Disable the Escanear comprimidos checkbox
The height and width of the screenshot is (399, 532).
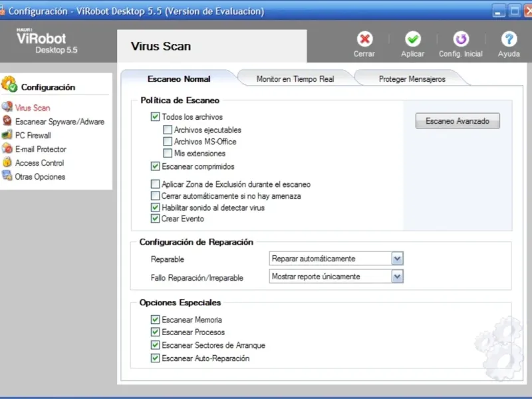[156, 166]
